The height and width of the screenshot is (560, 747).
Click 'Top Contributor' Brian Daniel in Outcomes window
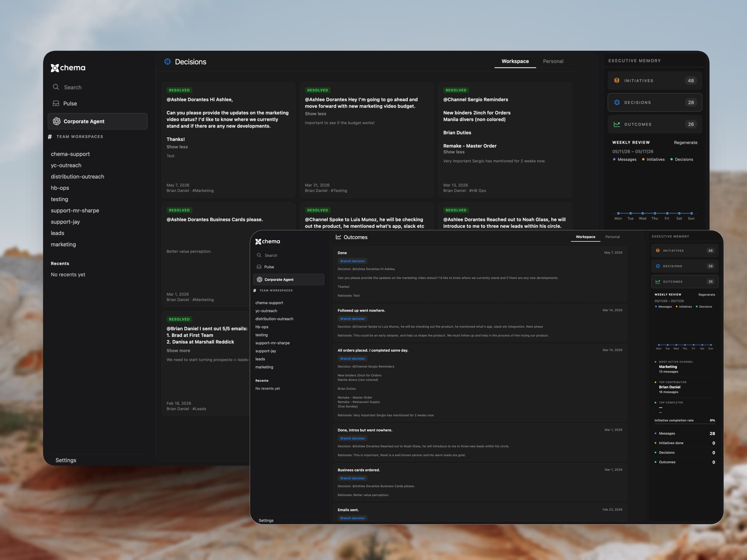[670, 387]
